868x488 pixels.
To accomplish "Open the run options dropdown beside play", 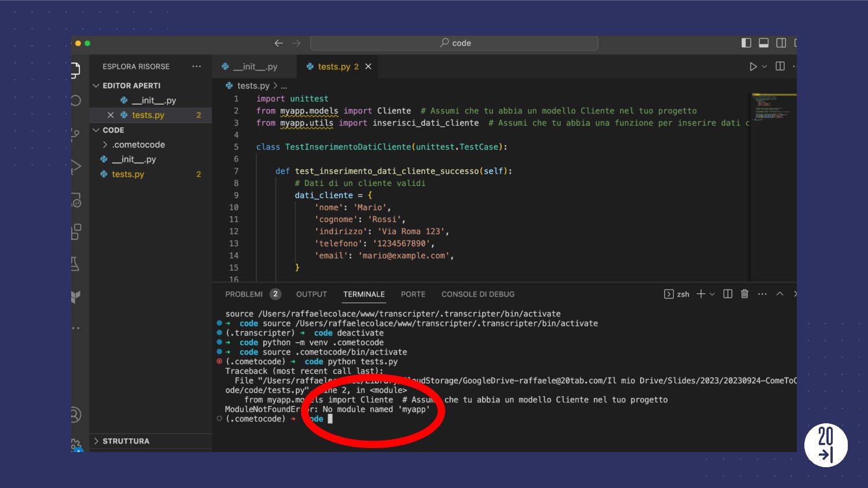I will pyautogui.click(x=764, y=66).
